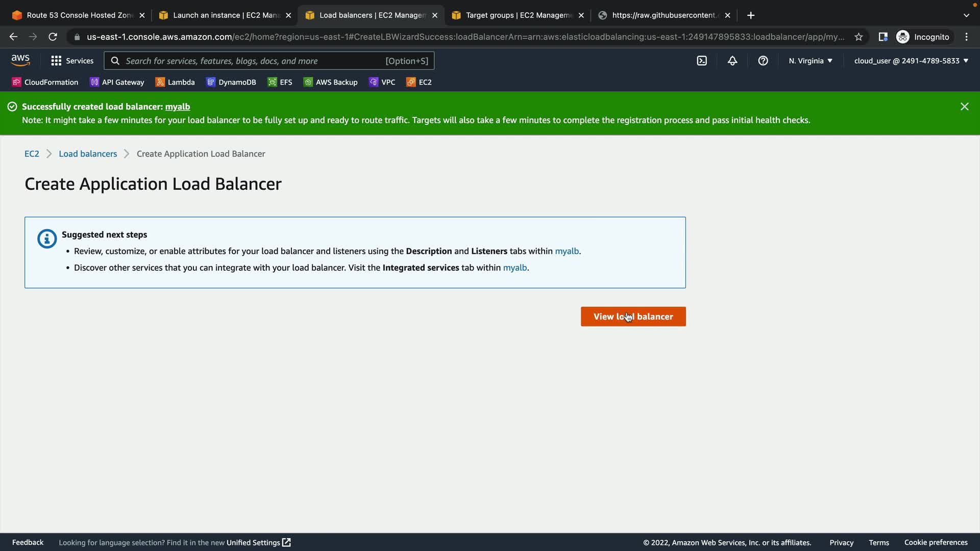
Task: Dismiss the green success banner
Action: tap(964, 107)
